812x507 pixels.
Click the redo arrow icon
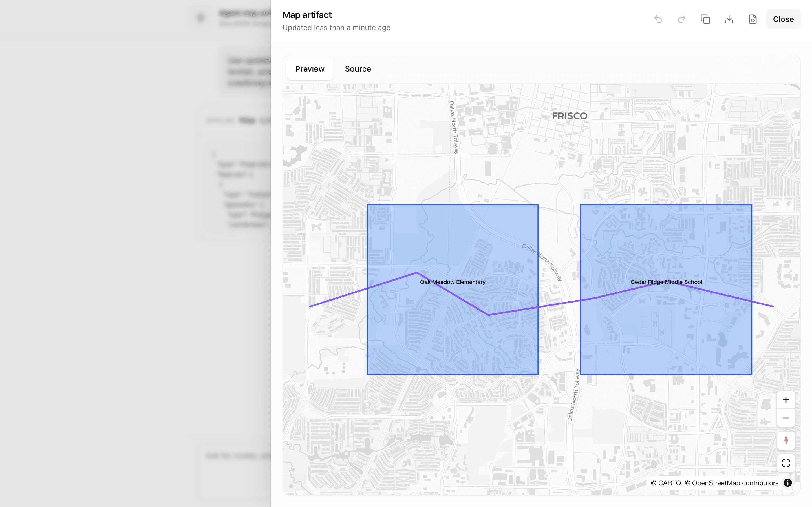coord(681,19)
